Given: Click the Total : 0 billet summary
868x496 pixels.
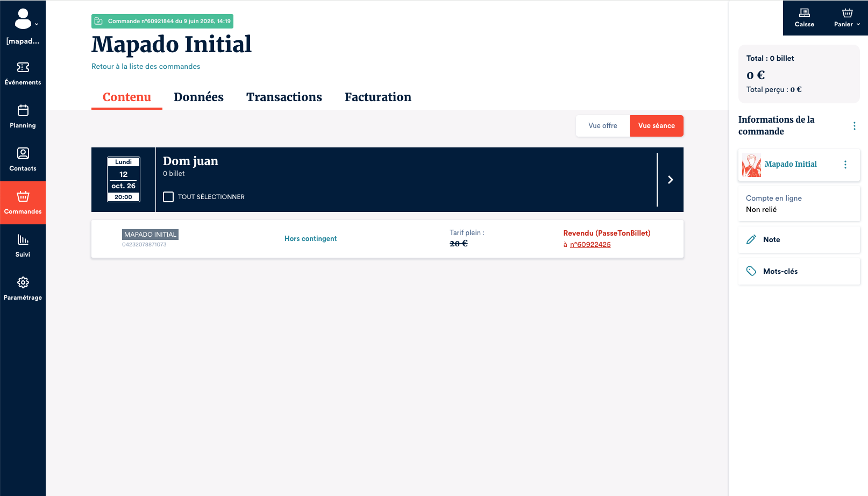Looking at the screenshot, I should [x=770, y=58].
